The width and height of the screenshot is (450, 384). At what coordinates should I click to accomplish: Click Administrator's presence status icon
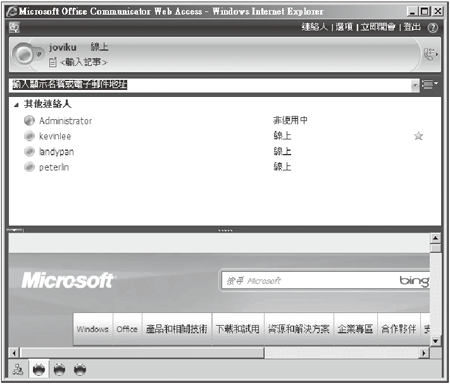tap(29, 121)
